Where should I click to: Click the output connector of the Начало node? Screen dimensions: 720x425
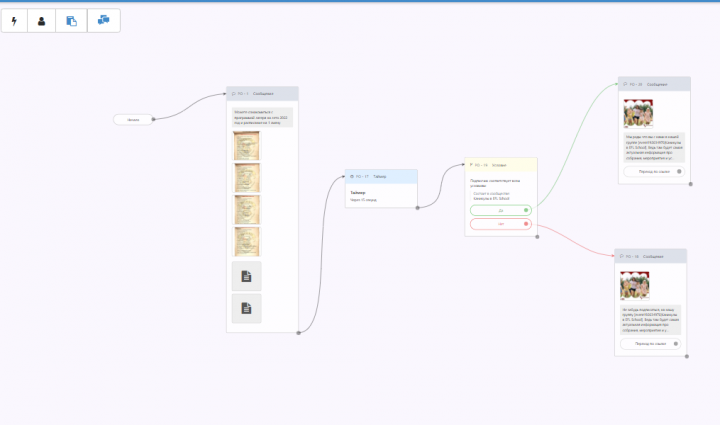pos(153,119)
